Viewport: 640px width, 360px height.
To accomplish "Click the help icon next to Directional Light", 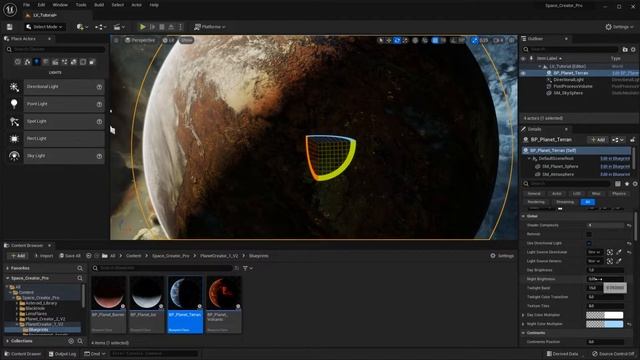I will 99,87.
